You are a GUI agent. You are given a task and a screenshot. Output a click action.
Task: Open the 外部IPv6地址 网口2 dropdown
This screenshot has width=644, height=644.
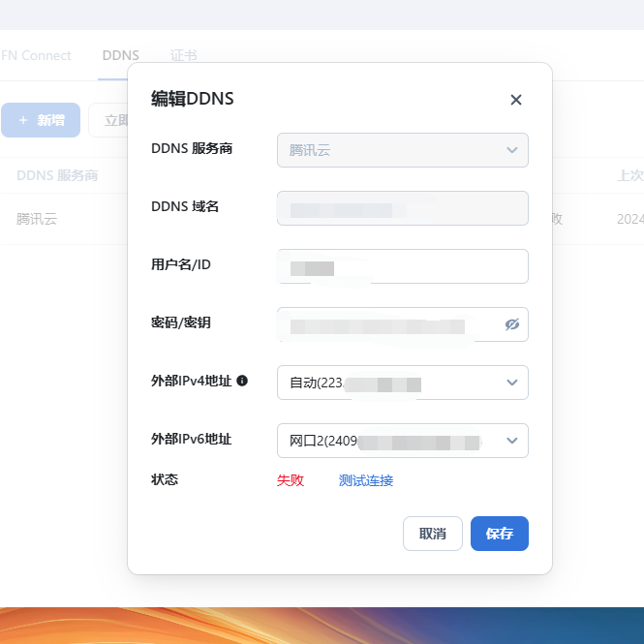click(402, 441)
